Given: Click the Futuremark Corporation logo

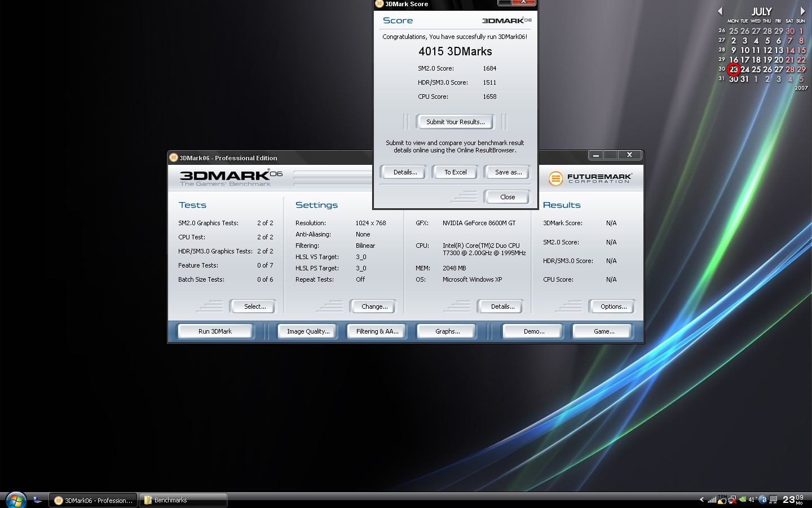Looking at the screenshot, I should (x=590, y=178).
